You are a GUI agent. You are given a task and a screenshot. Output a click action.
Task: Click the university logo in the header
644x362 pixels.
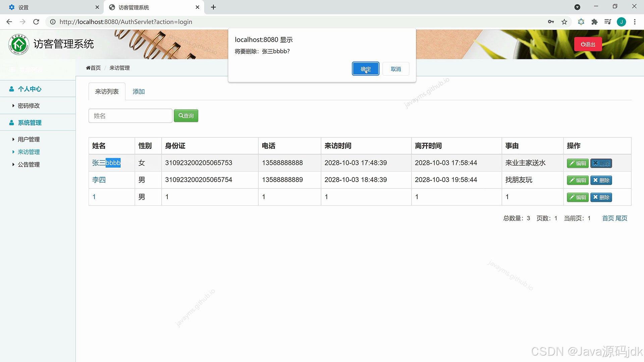click(19, 44)
